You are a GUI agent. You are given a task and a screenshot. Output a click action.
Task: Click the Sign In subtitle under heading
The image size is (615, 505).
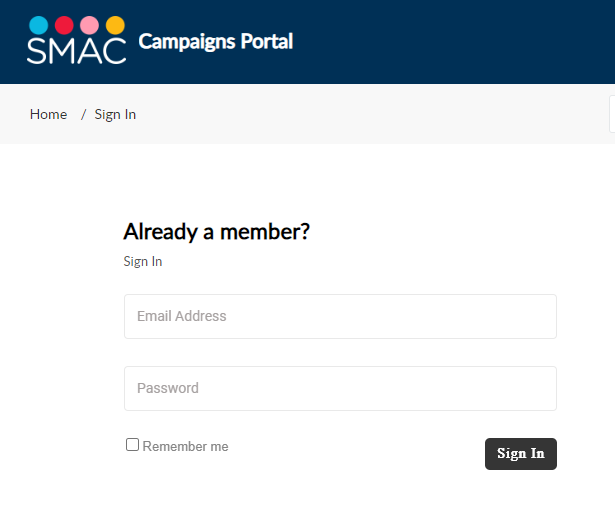click(143, 262)
